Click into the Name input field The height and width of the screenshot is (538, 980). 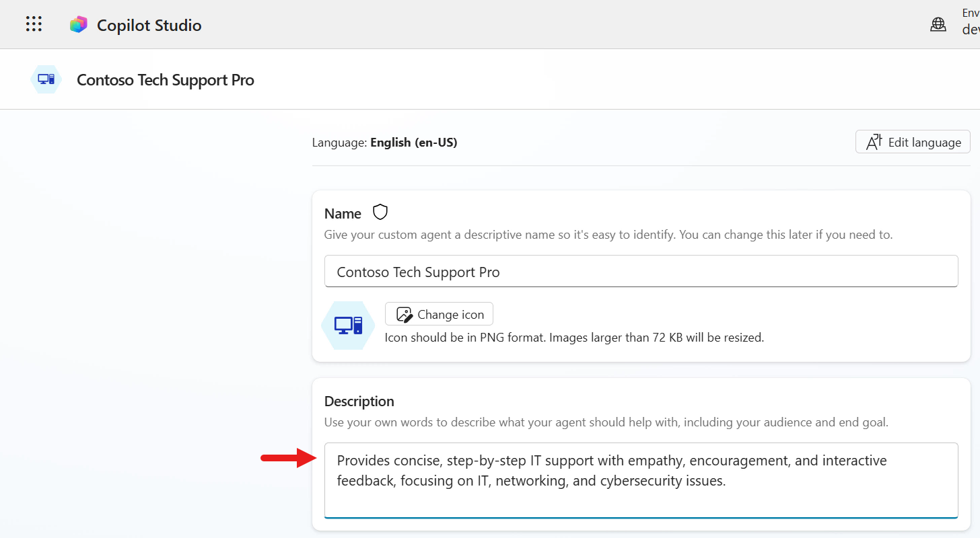641,272
